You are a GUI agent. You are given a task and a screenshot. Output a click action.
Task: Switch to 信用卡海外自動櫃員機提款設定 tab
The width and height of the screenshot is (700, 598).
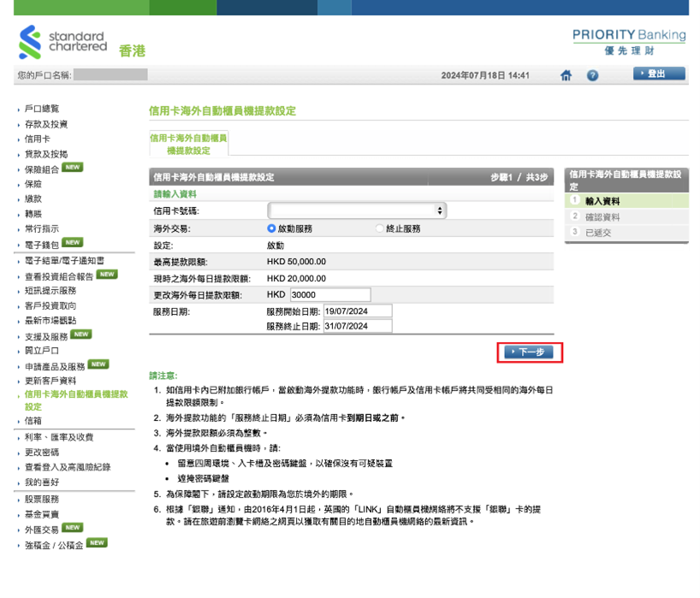[188, 144]
